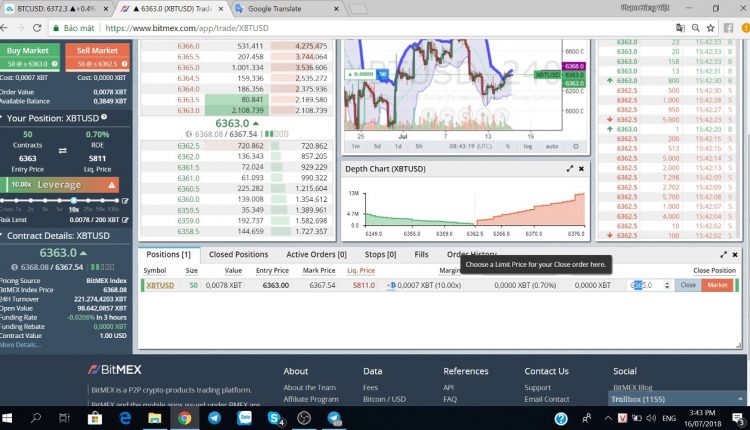Switch chart to 1d range
The image size is (750, 430).
pyautogui.click(x=398, y=146)
